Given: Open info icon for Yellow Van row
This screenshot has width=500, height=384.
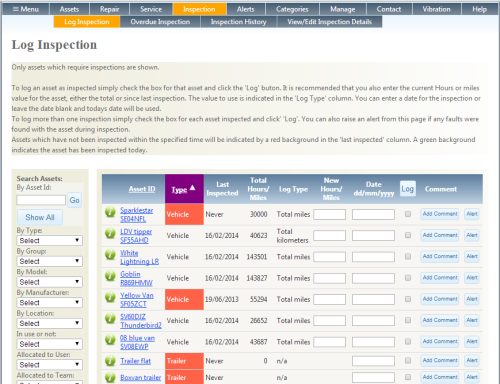Looking at the screenshot, I should coord(110,297).
